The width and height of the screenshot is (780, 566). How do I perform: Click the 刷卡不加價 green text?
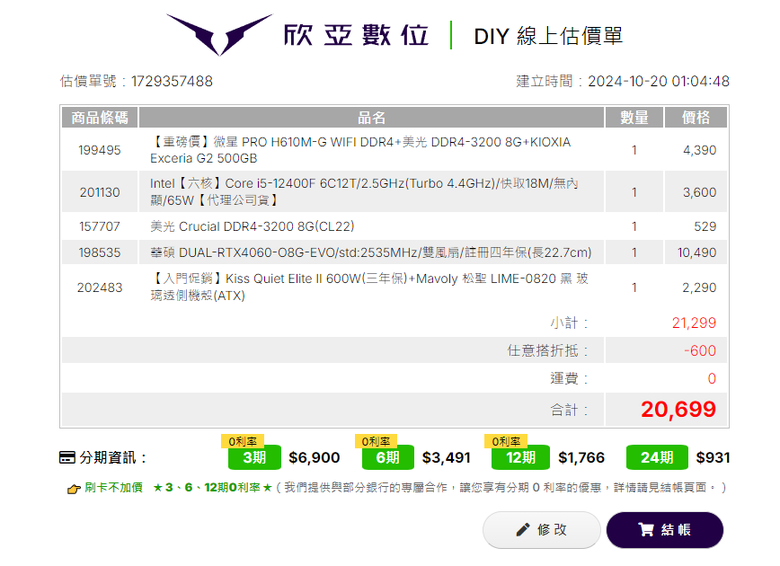[113, 487]
